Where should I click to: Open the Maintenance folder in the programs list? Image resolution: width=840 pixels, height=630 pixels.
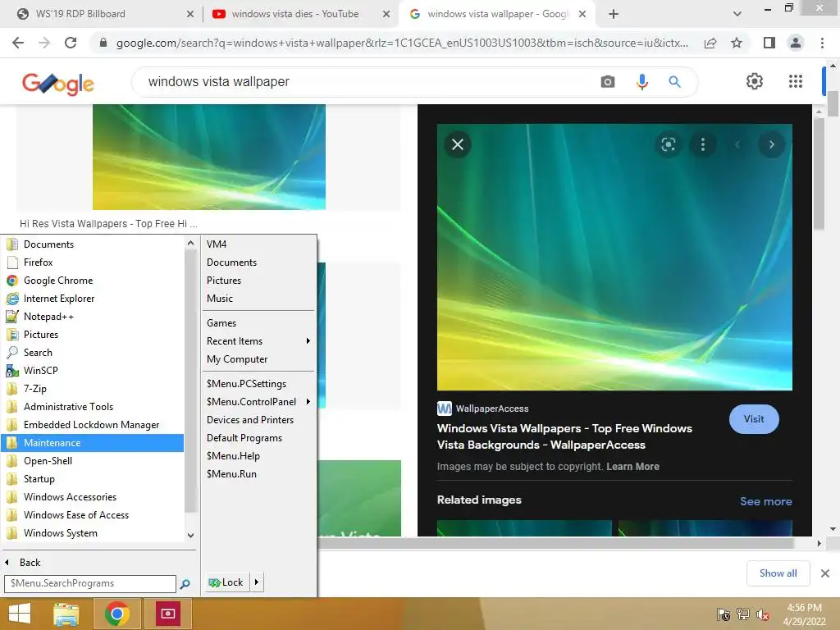(x=92, y=442)
